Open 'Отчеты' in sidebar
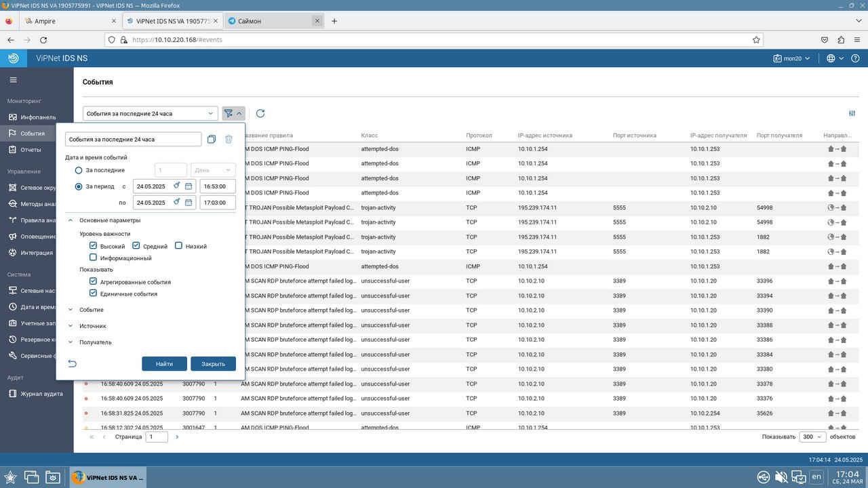This screenshot has width=868, height=488. point(31,150)
